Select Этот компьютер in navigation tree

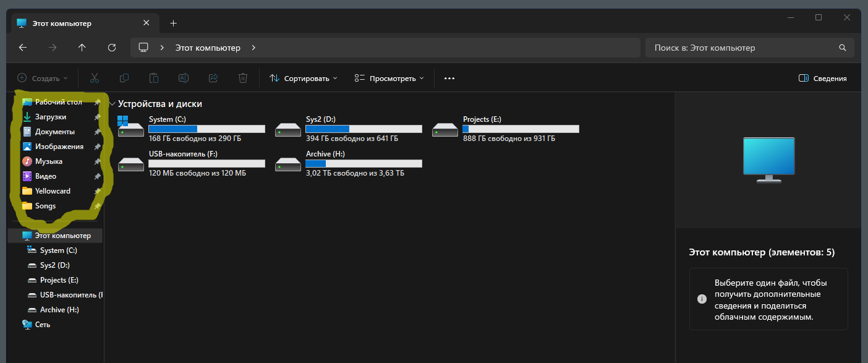(55, 236)
